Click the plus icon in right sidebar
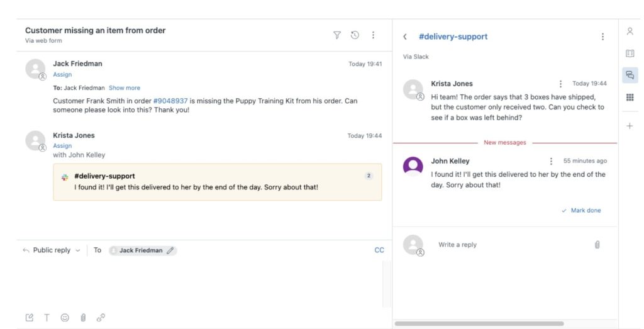 click(x=630, y=126)
